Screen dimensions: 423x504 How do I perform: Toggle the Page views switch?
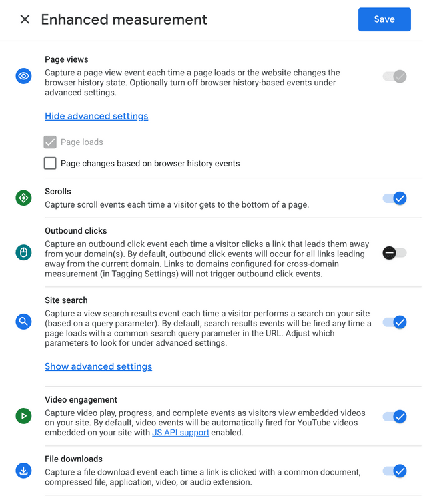pyautogui.click(x=394, y=76)
